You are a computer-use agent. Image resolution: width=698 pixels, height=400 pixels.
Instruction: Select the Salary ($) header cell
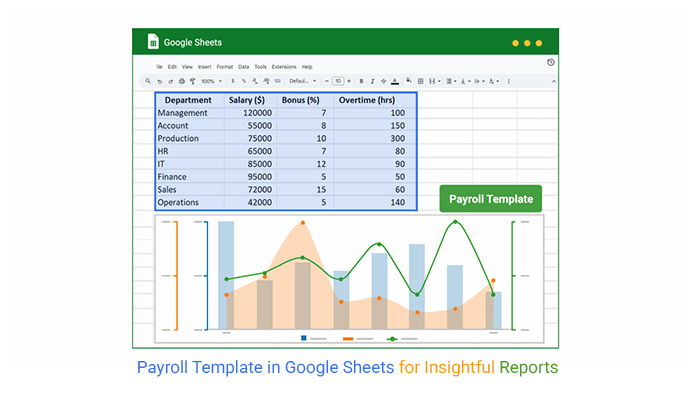coord(251,100)
